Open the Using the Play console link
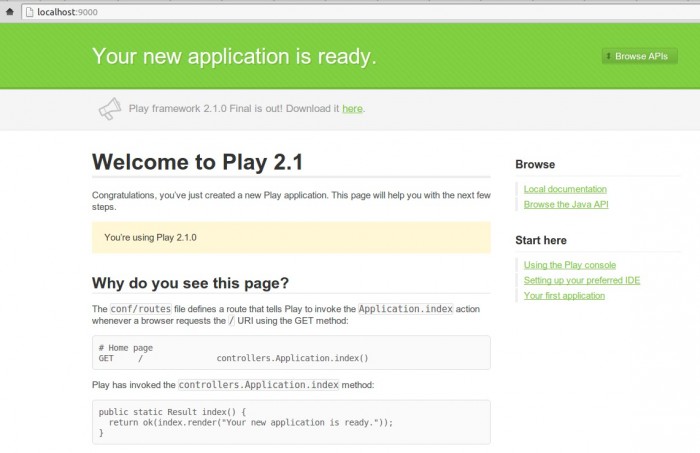The height and width of the screenshot is (453, 700). (569, 265)
